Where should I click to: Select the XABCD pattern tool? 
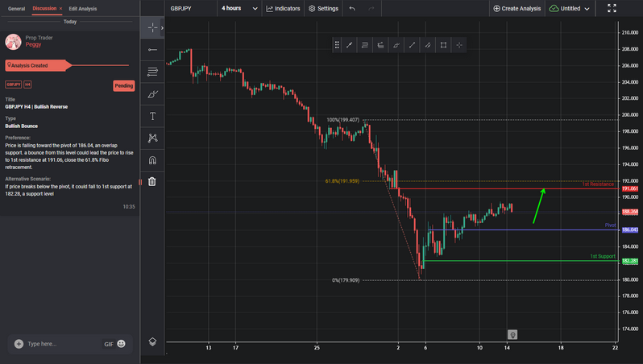point(152,139)
